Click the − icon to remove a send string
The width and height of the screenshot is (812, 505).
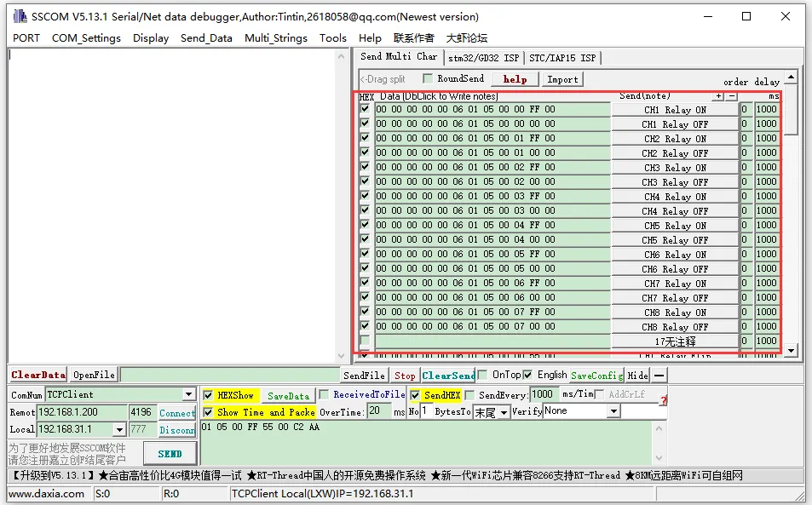pyautogui.click(x=734, y=95)
